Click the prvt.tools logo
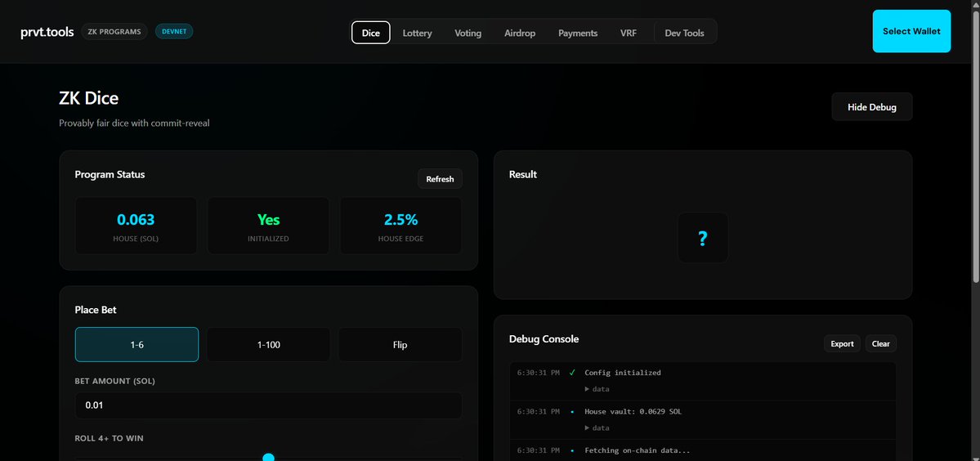Viewport: 980px width, 461px height. [47, 32]
